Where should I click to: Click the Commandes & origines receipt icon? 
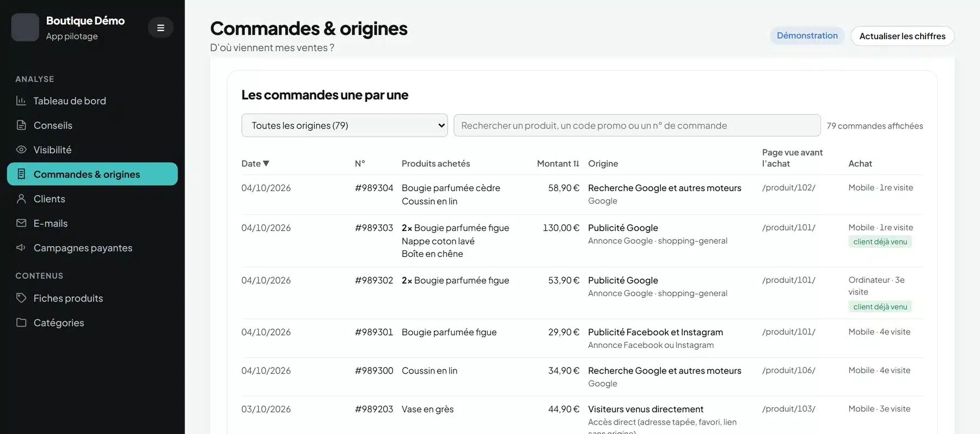(x=21, y=174)
